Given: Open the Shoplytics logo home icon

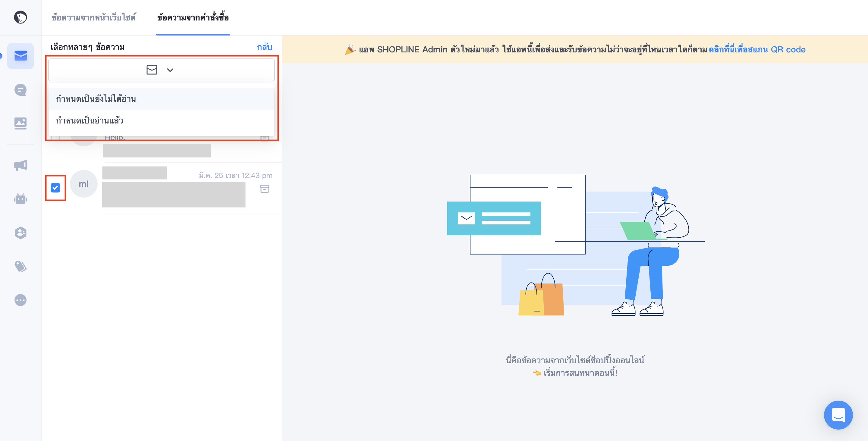Looking at the screenshot, I should 20,17.
